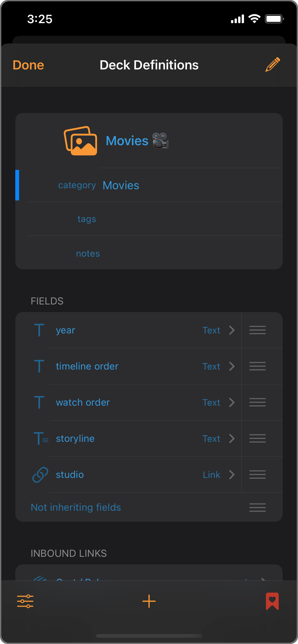Image resolution: width=298 pixels, height=644 pixels.
Task: Tap Not inheriting fields link
Action: point(76,507)
